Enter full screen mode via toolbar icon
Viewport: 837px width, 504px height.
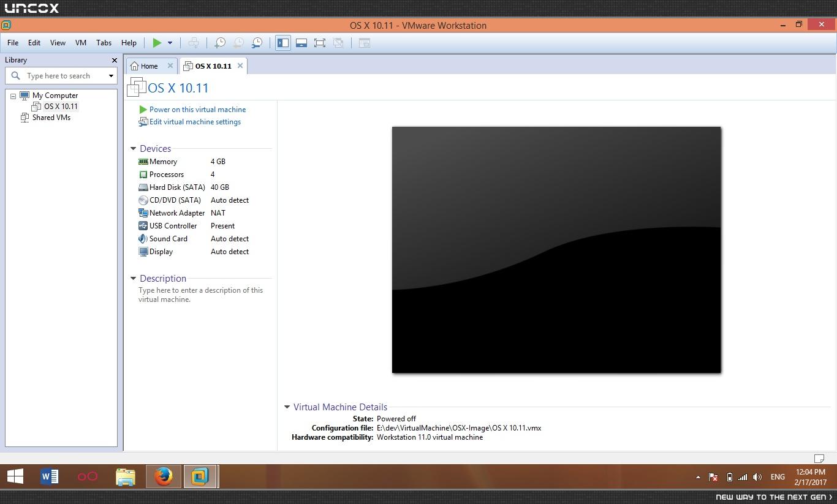(320, 43)
